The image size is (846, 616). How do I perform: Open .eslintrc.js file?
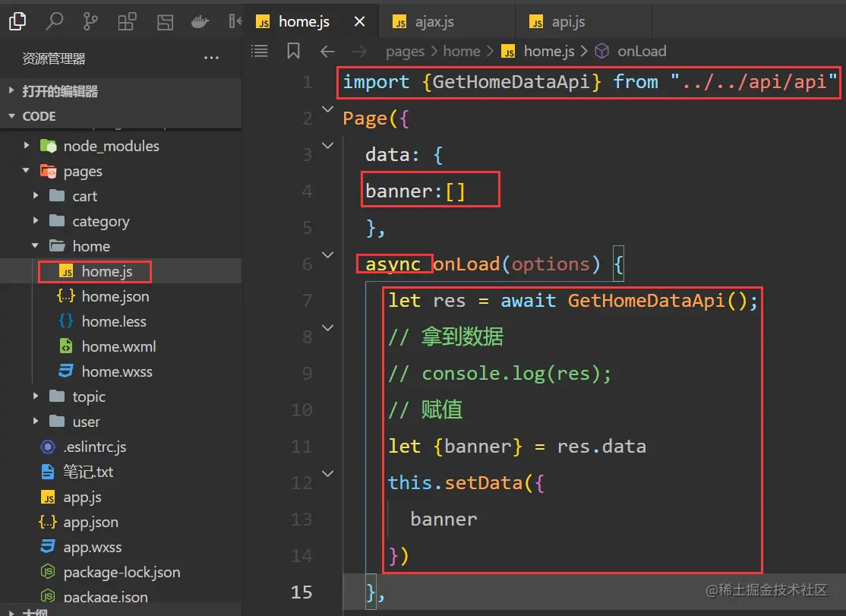pos(121,447)
